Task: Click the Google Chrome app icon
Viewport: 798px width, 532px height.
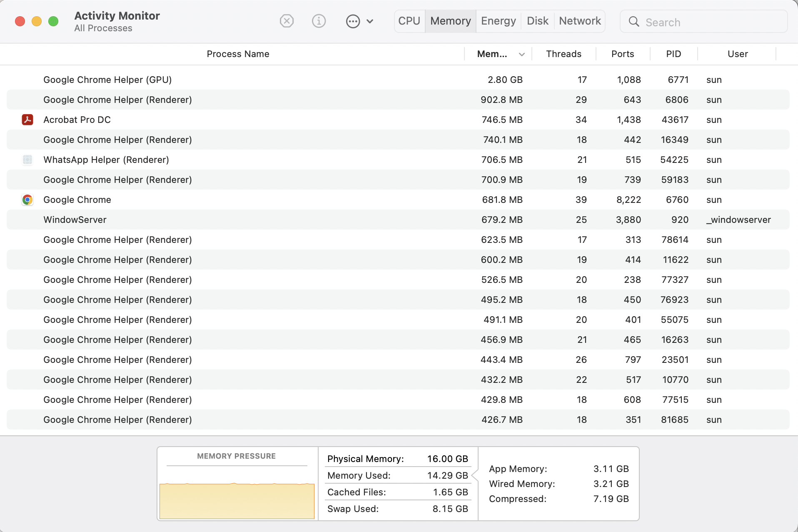Action: tap(27, 200)
